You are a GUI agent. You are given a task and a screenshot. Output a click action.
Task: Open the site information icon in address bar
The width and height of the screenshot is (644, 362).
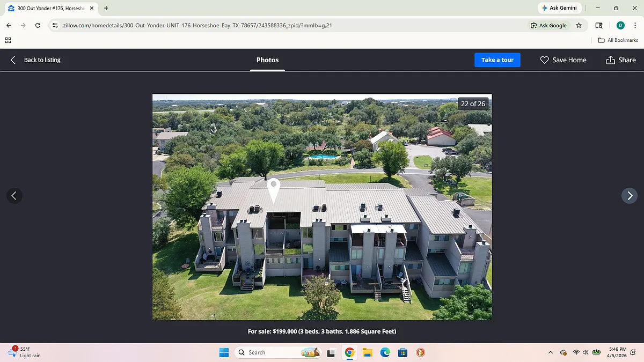point(54,25)
